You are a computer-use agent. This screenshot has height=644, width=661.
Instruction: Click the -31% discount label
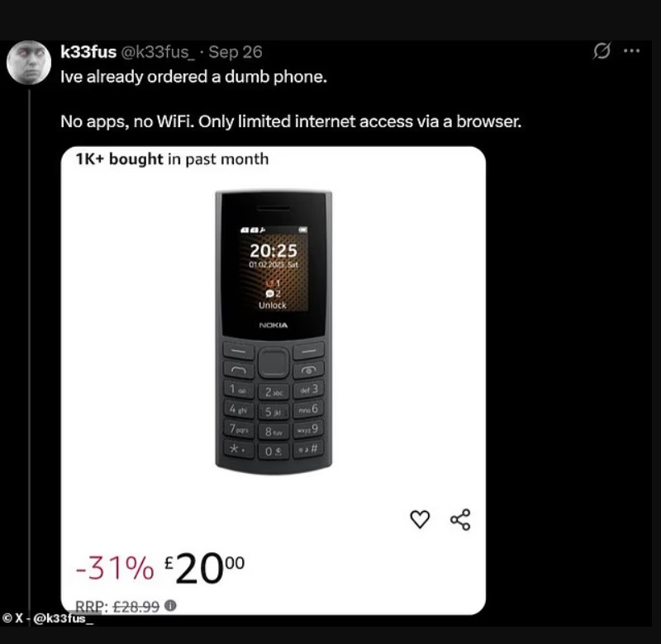pos(115,568)
